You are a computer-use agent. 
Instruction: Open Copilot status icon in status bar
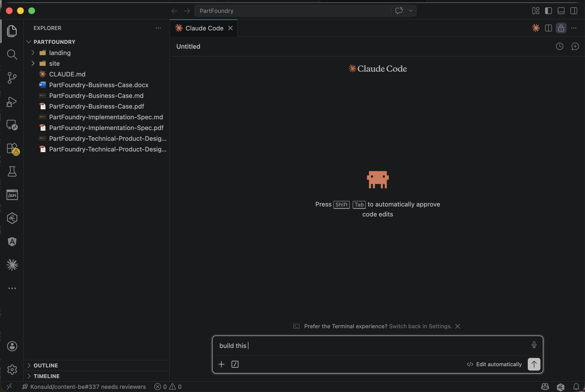point(545,387)
